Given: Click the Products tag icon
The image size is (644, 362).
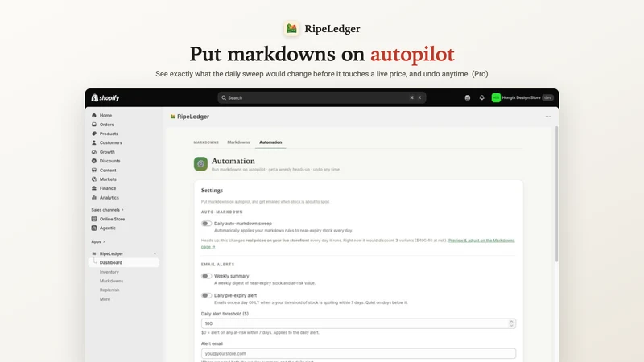Looking at the screenshot, I should 94,134.
